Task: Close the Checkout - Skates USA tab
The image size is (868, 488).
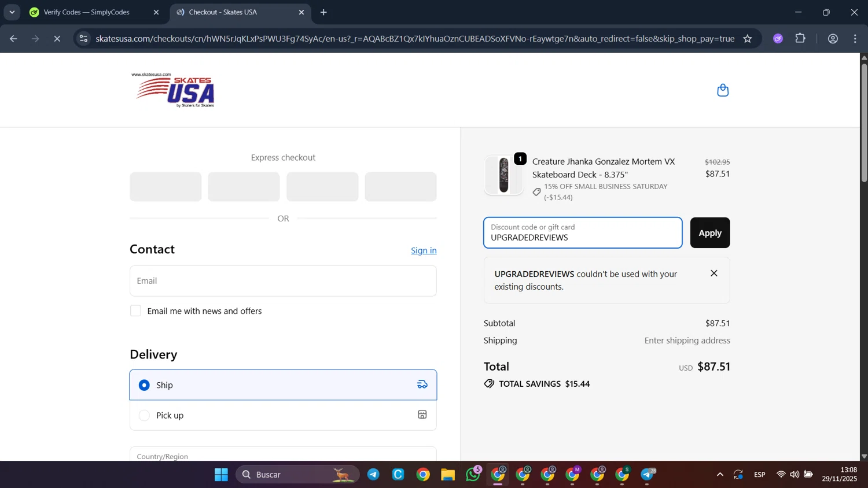Action: pos(301,12)
